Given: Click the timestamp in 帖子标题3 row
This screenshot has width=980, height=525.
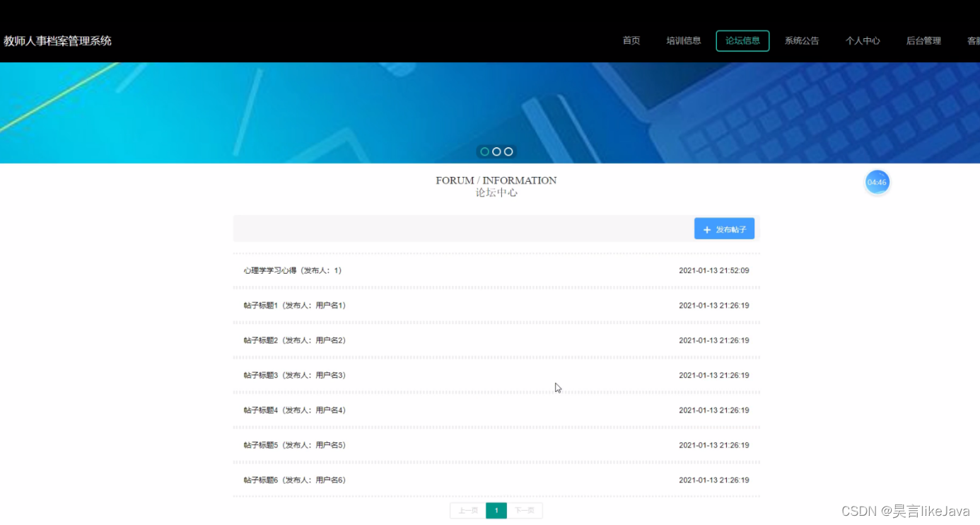Looking at the screenshot, I should pyautogui.click(x=713, y=375).
